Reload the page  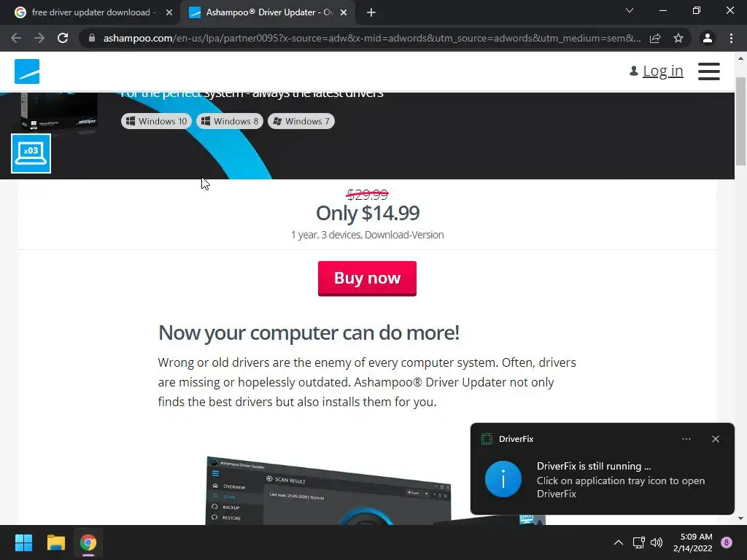pyautogui.click(x=63, y=38)
